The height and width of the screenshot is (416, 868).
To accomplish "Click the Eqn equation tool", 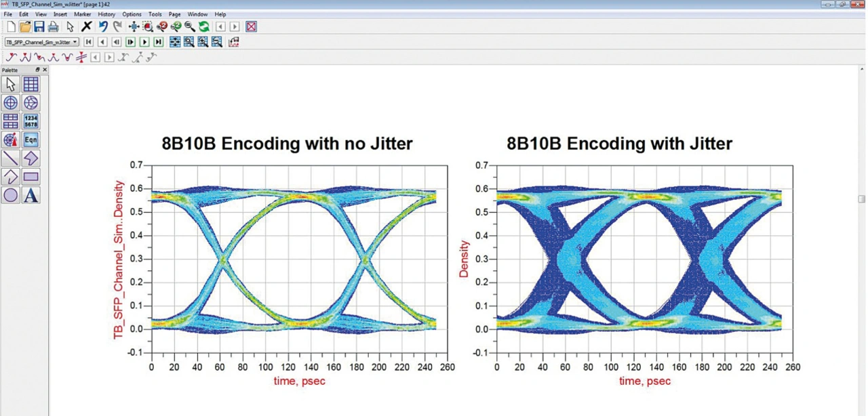I will pos(31,140).
